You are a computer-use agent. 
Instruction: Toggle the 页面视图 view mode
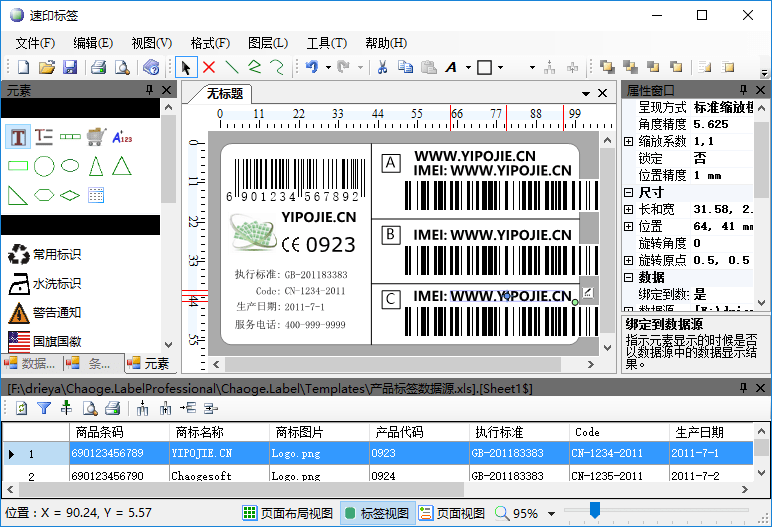(452, 513)
